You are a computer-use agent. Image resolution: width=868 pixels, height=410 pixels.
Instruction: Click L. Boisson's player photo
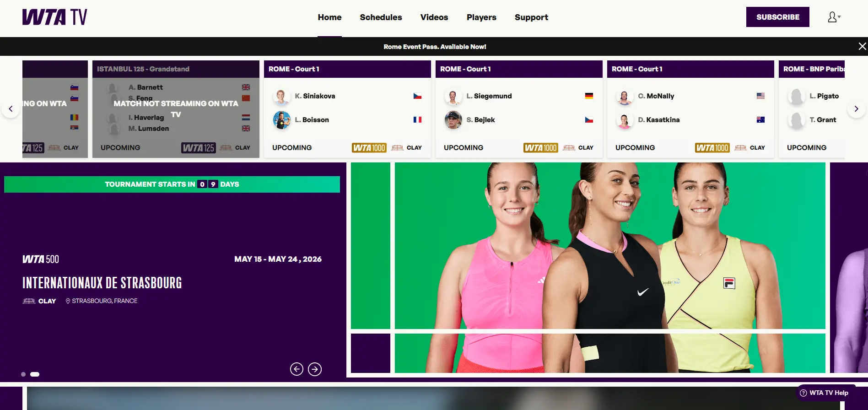[x=281, y=120]
